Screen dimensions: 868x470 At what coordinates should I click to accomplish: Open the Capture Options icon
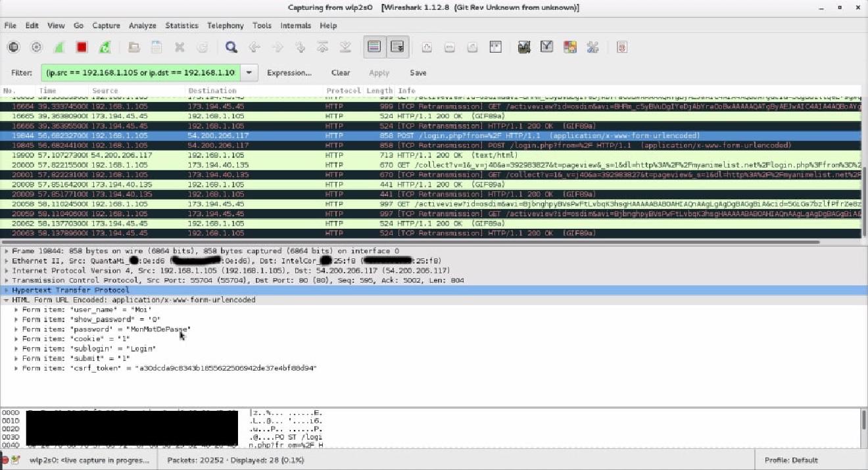(x=36, y=47)
